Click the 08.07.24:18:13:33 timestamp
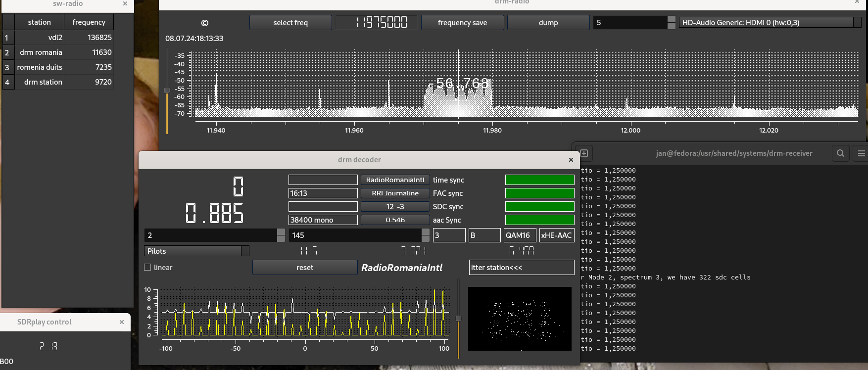This screenshot has width=868, height=370. pyautogui.click(x=194, y=39)
